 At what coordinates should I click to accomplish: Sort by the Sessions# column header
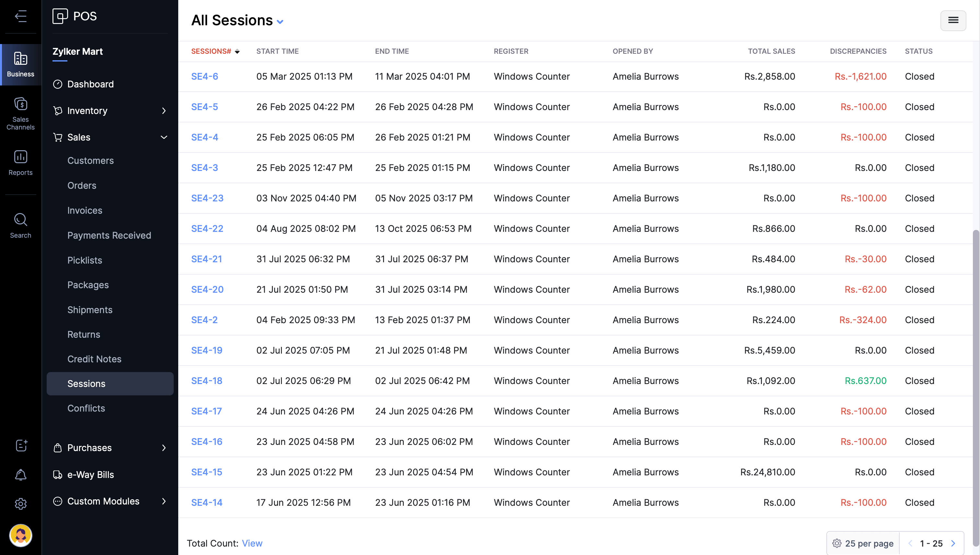pyautogui.click(x=211, y=51)
